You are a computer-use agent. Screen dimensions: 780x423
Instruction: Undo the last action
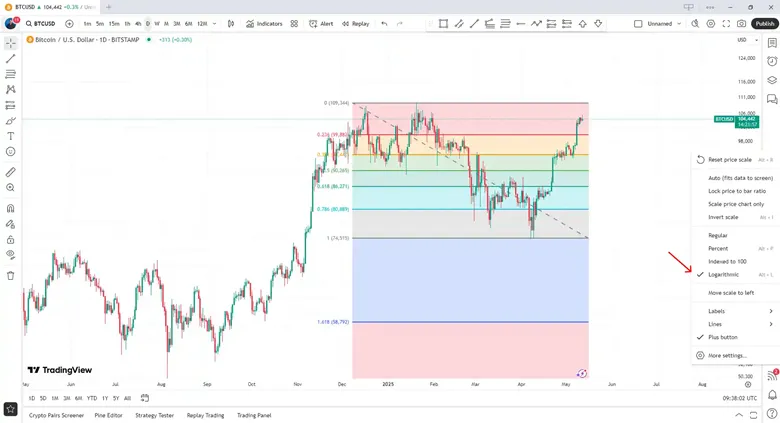(x=384, y=23)
